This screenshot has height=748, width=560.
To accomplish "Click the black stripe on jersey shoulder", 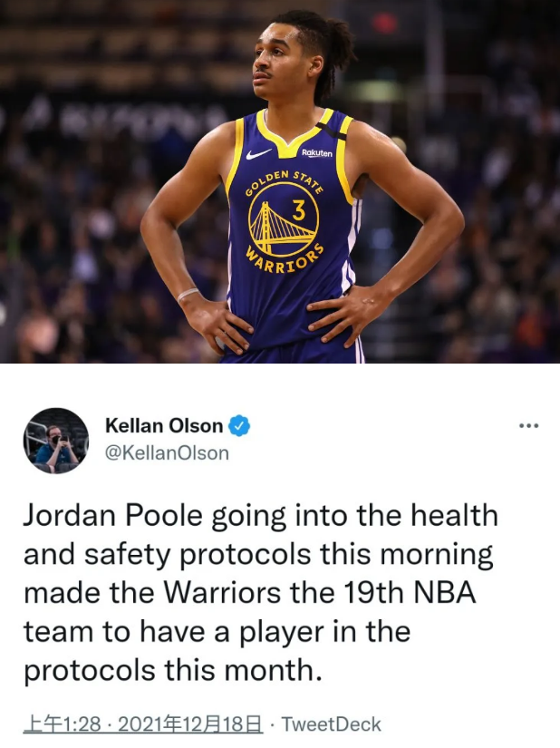I will point(330,131).
